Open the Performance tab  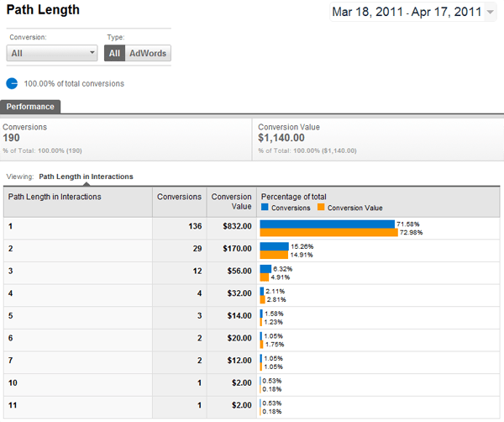coord(30,107)
